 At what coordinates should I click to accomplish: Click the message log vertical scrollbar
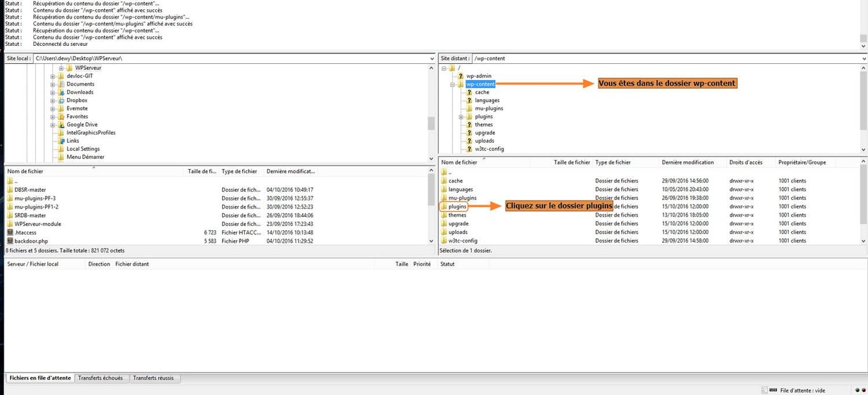point(864,25)
